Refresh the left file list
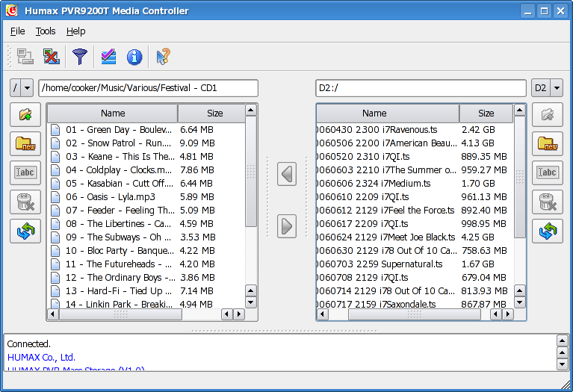The width and height of the screenshot is (573, 392). click(x=25, y=231)
